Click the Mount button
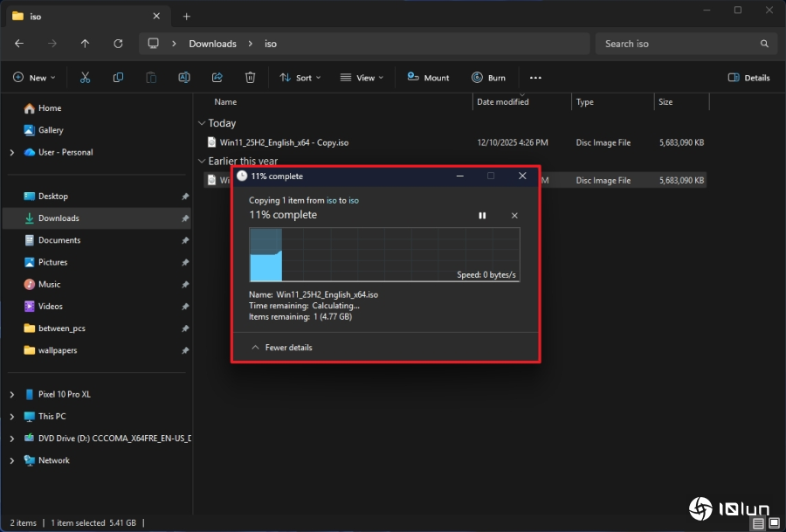 [x=428, y=78]
